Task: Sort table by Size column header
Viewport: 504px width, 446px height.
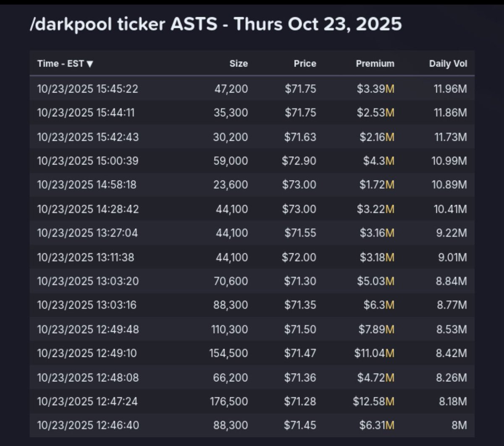Action: [x=239, y=64]
